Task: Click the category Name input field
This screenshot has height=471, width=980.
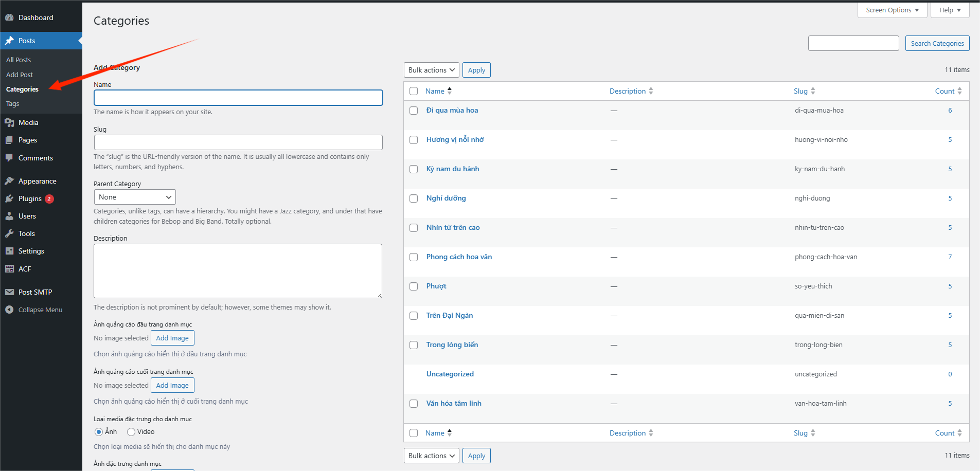Action: point(238,98)
